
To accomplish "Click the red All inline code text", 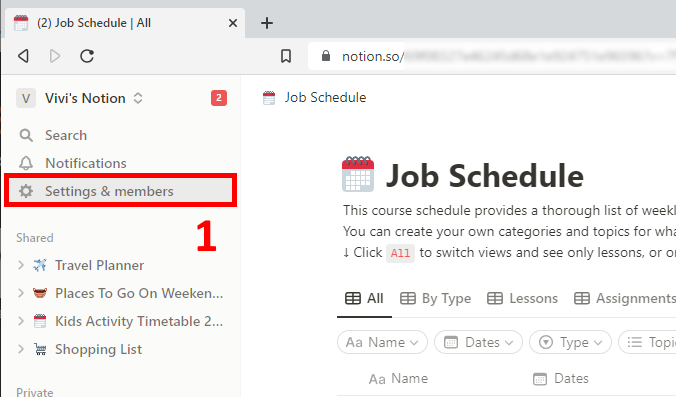I will coord(400,253).
